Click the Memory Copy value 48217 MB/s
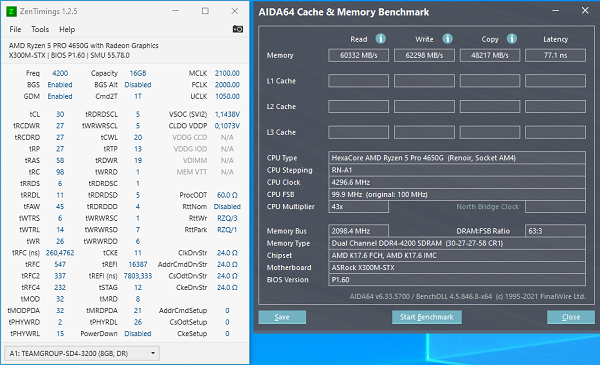 point(490,55)
